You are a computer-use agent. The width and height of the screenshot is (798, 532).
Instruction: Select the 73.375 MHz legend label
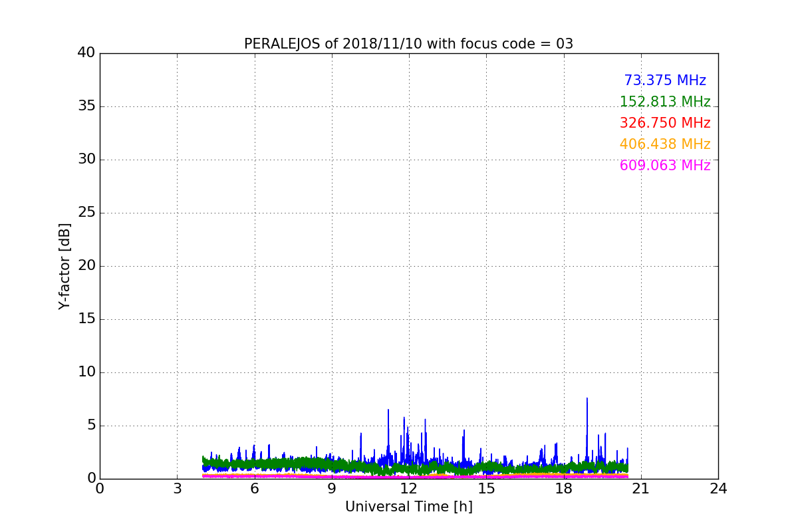(665, 80)
